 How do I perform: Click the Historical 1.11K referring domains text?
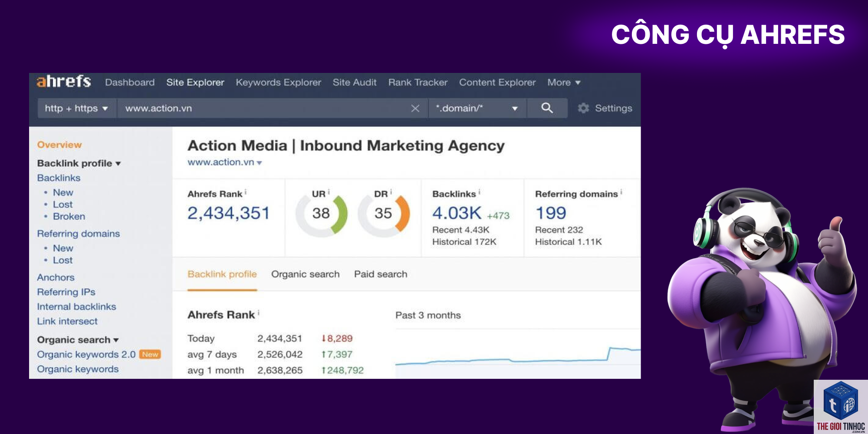tap(569, 242)
